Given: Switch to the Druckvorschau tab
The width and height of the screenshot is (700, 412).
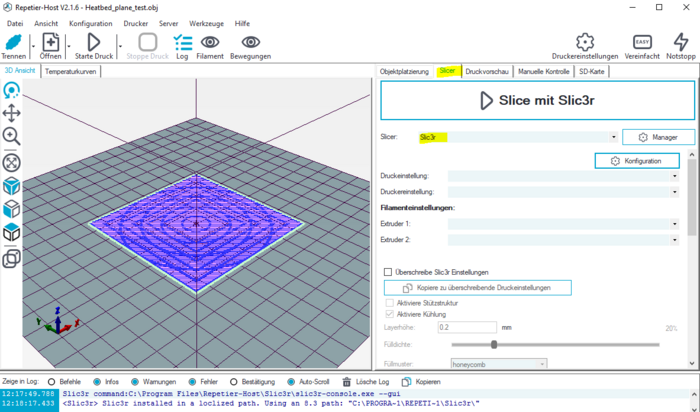Looking at the screenshot, I should pyautogui.click(x=489, y=72).
